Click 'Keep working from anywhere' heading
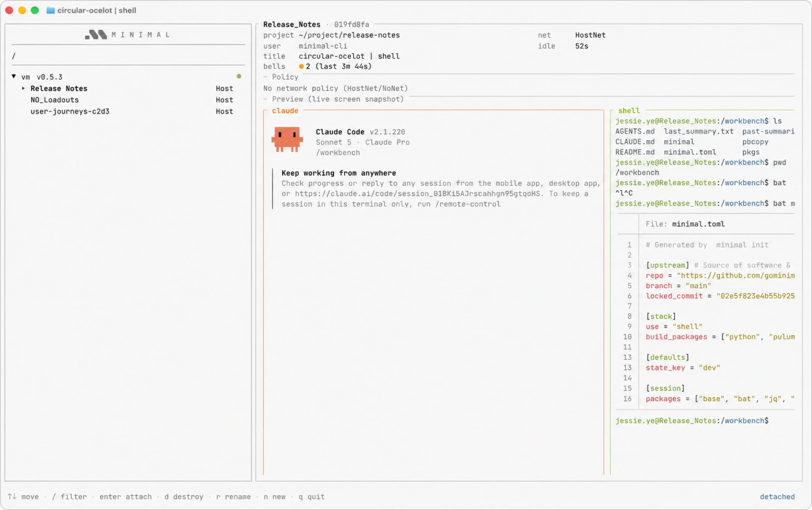Screen dimensions: 812x510 tap(338, 173)
